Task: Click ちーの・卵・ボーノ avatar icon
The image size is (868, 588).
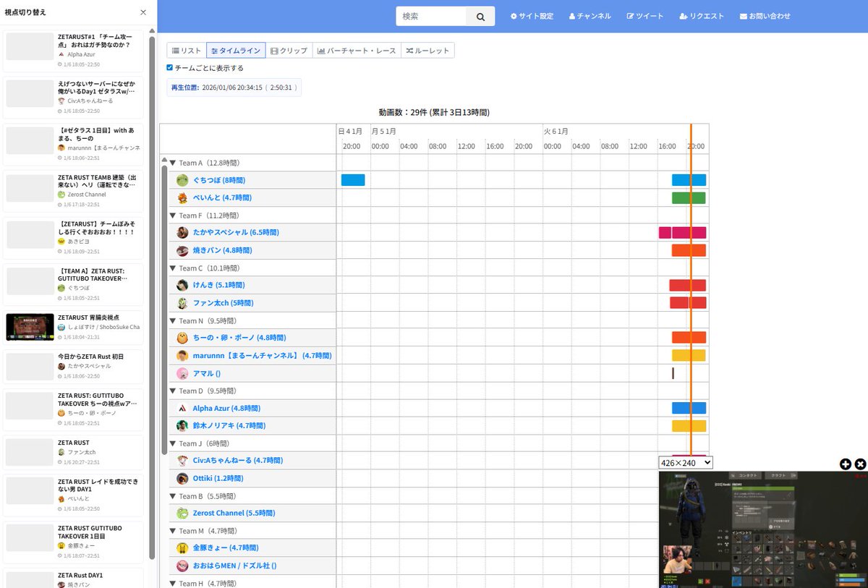Action: (x=182, y=337)
